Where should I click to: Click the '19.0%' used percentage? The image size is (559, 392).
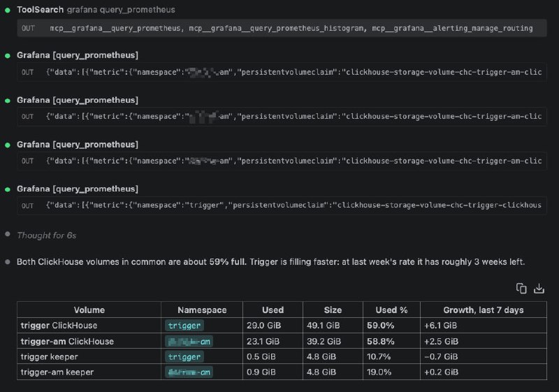click(x=379, y=372)
